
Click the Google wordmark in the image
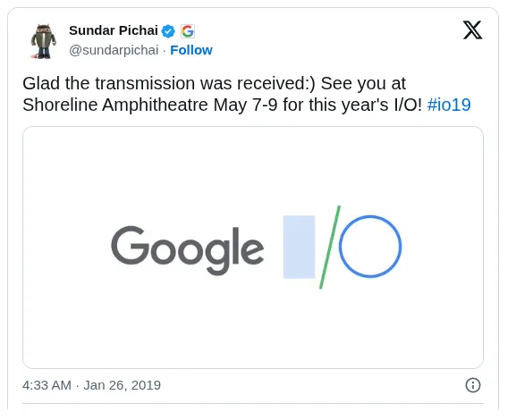tap(188, 250)
